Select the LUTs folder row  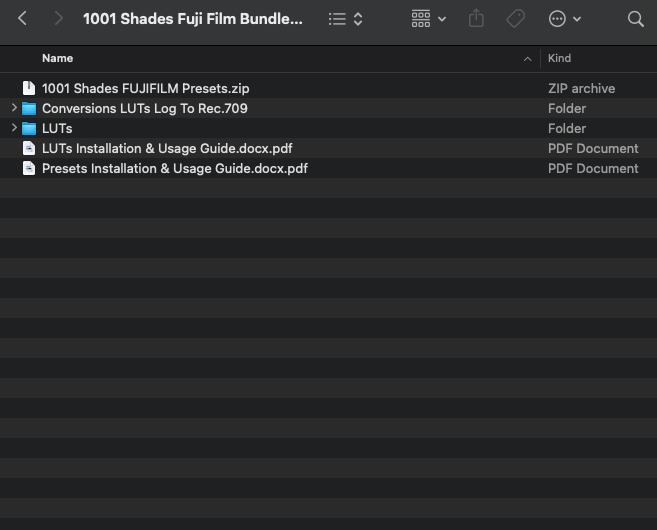(57, 128)
